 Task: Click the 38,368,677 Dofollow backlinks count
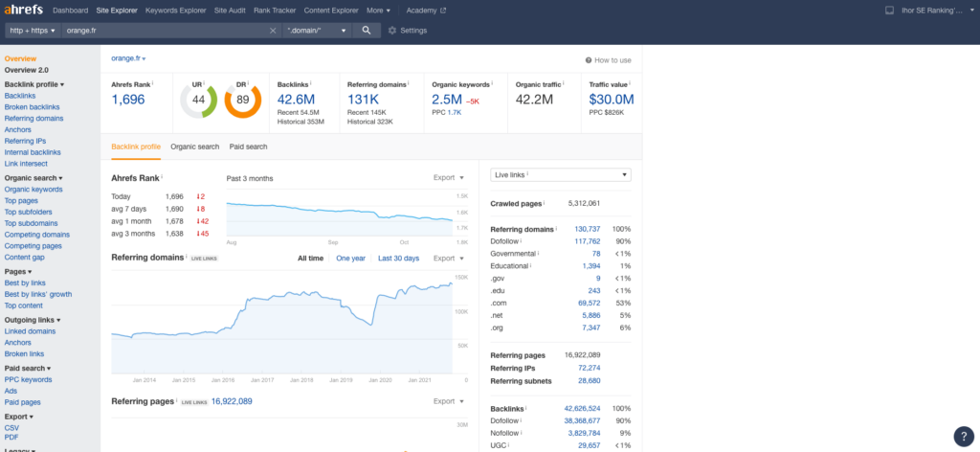pos(583,420)
